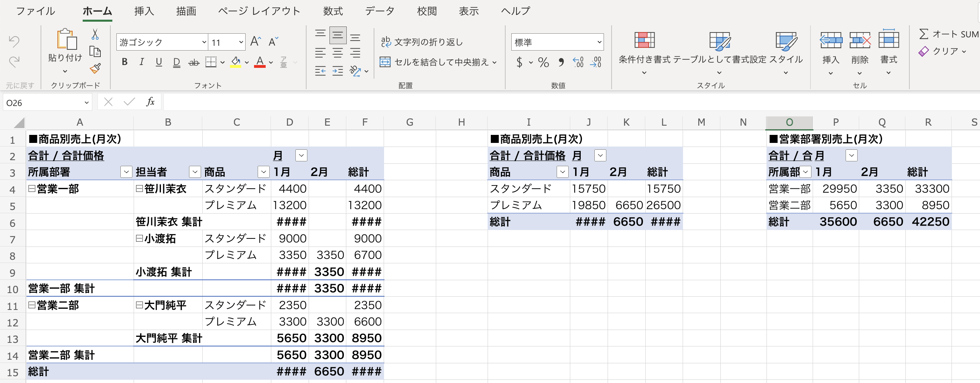Apply percent style format
The height and width of the screenshot is (383, 980).
(543, 62)
